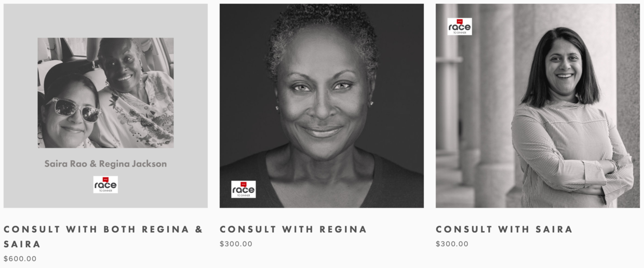This screenshot has height=268, width=644.
Task: Open the Consult with Both Regina & Saira title
Action: (103, 236)
